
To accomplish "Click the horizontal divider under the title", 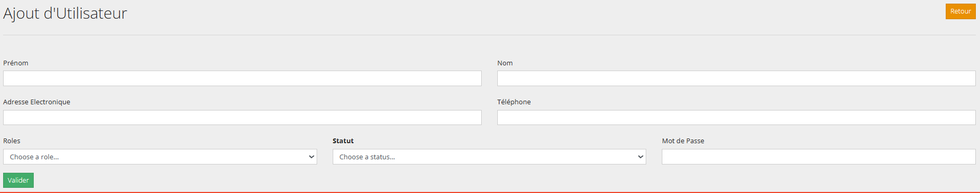I will [489, 35].
